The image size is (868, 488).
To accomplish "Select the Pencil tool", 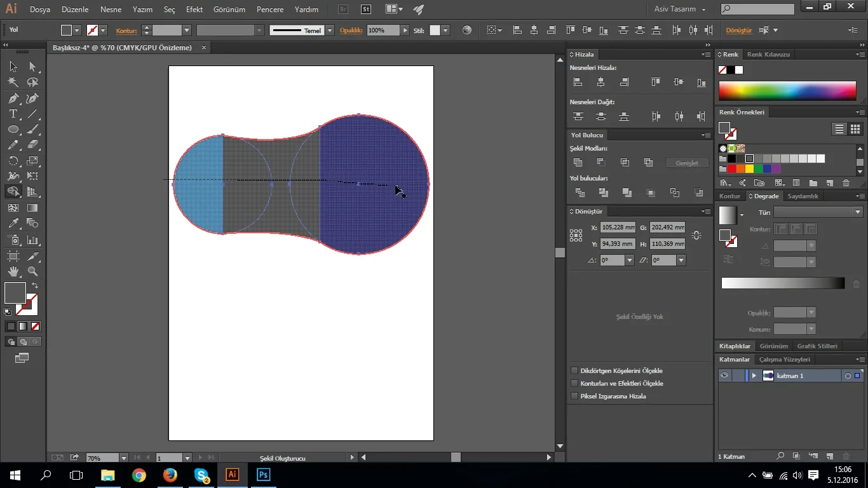I will pos(13,145).
